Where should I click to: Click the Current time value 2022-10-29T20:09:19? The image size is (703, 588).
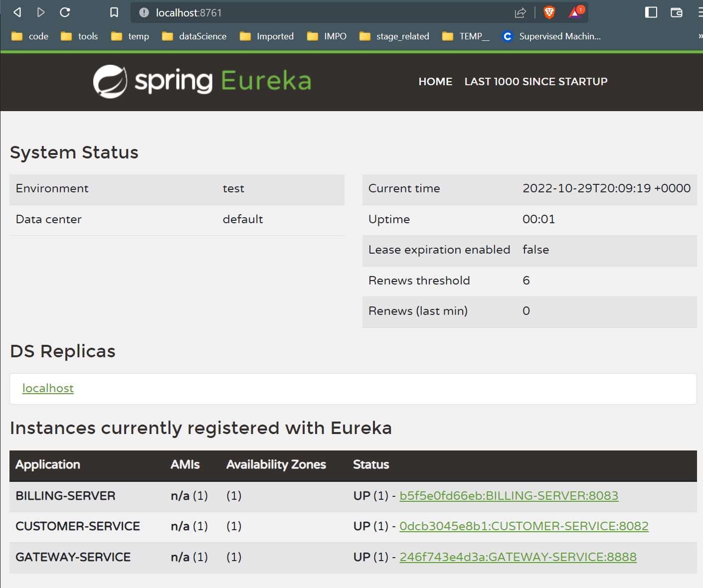click(606, 188)
